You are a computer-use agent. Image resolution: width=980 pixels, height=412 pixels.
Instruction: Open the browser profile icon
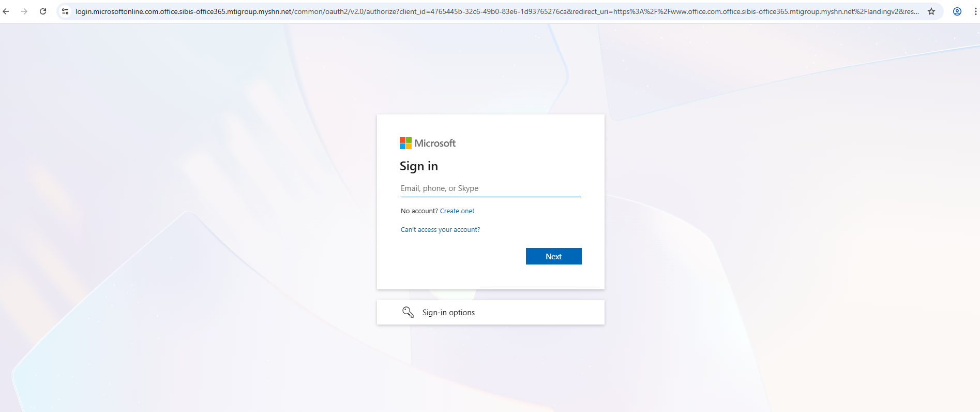[957, 11]
